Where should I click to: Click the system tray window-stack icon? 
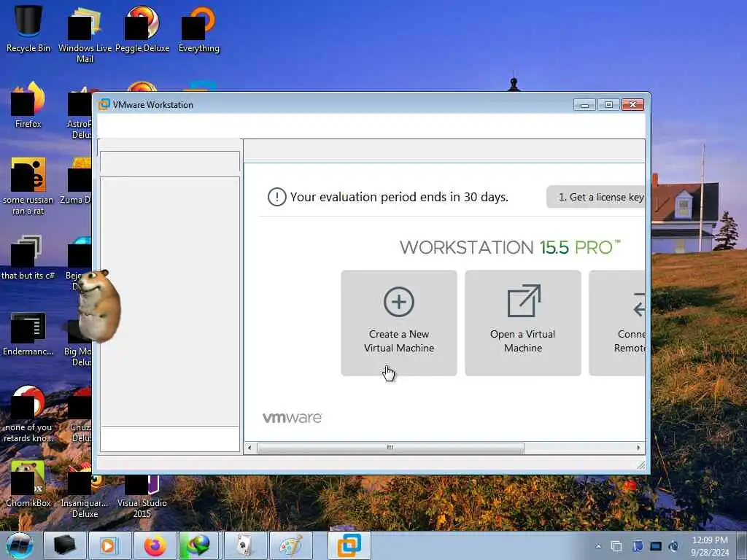pos(616,546)
